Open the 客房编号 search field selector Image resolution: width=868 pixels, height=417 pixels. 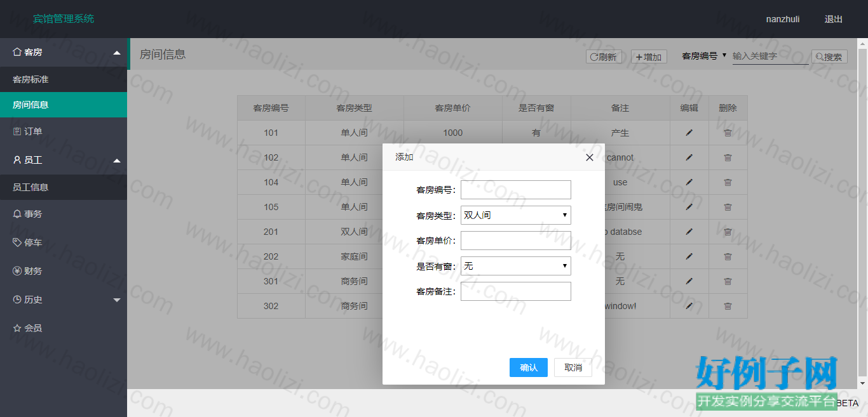(x=704, y=56)
